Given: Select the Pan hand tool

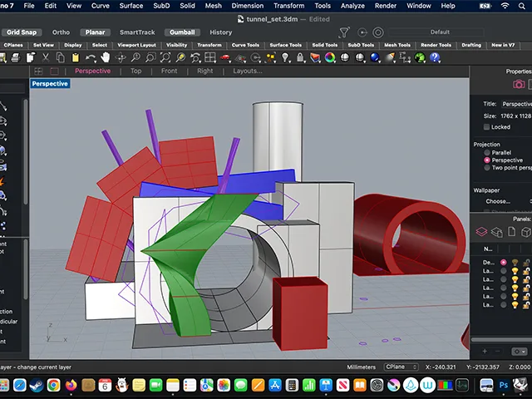Looking at the screenshot, I should pyautogui.click(x=106, y=57).
